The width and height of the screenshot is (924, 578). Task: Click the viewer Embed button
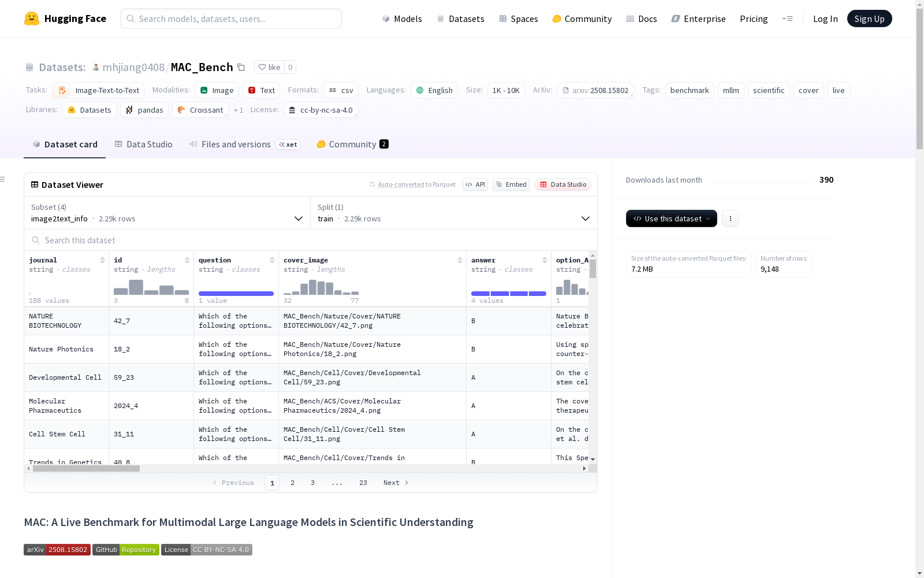(x=511, y=184)
